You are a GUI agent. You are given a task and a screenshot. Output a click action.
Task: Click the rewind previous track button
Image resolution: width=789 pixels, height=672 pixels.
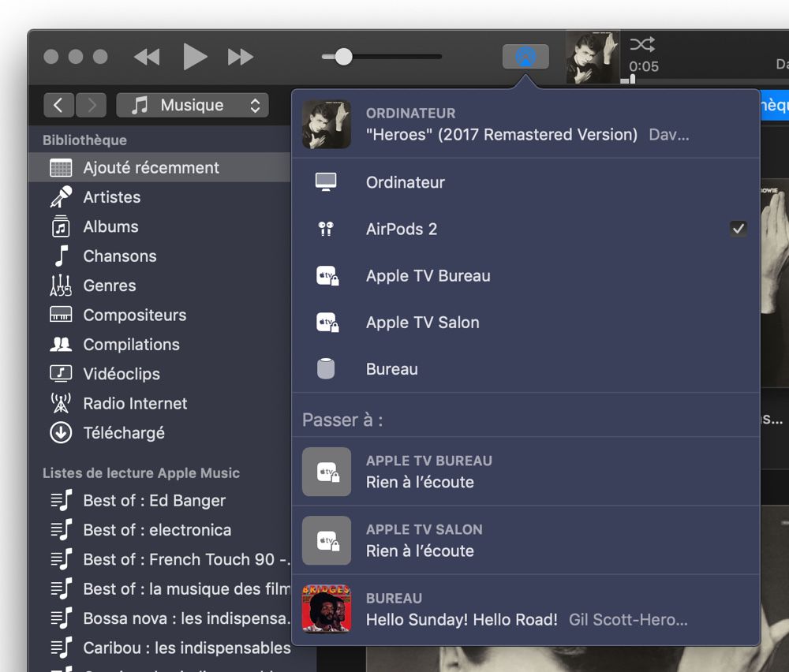coord(147,57)
